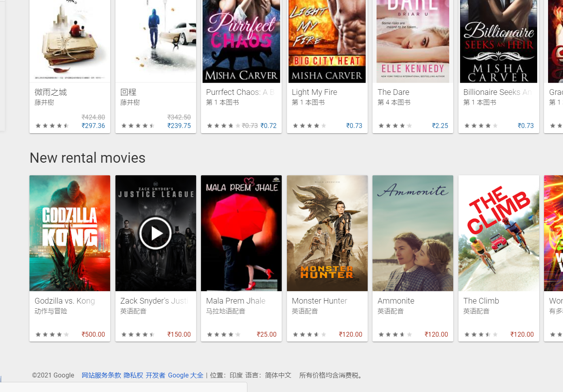Open the Ammonite movie poster
The image size is (563, 392).
coord(413,233)
